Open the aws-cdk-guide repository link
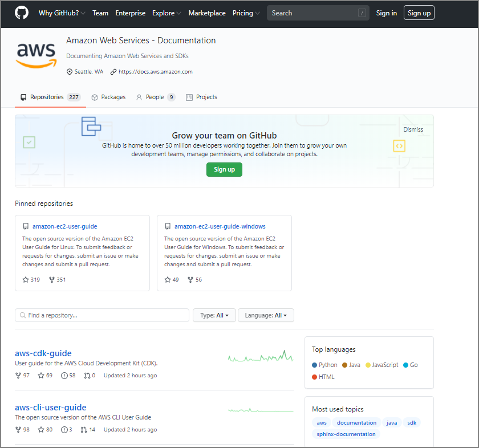Image resolution: width=479 pixels, height=448 pixels. tap(43, 353)
